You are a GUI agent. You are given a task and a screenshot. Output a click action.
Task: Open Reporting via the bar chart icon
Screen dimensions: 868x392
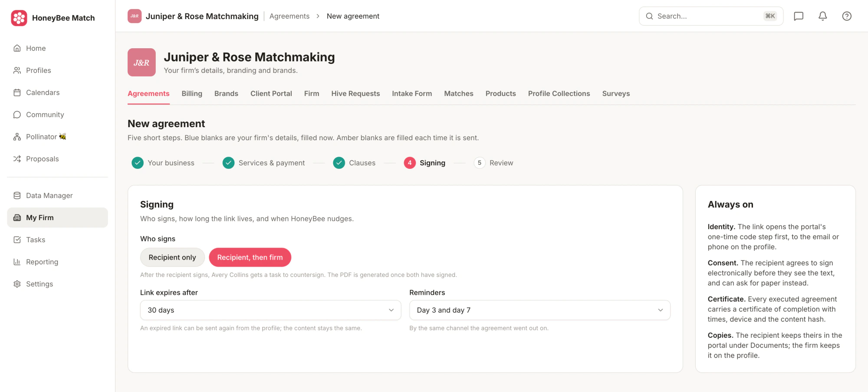17,262
